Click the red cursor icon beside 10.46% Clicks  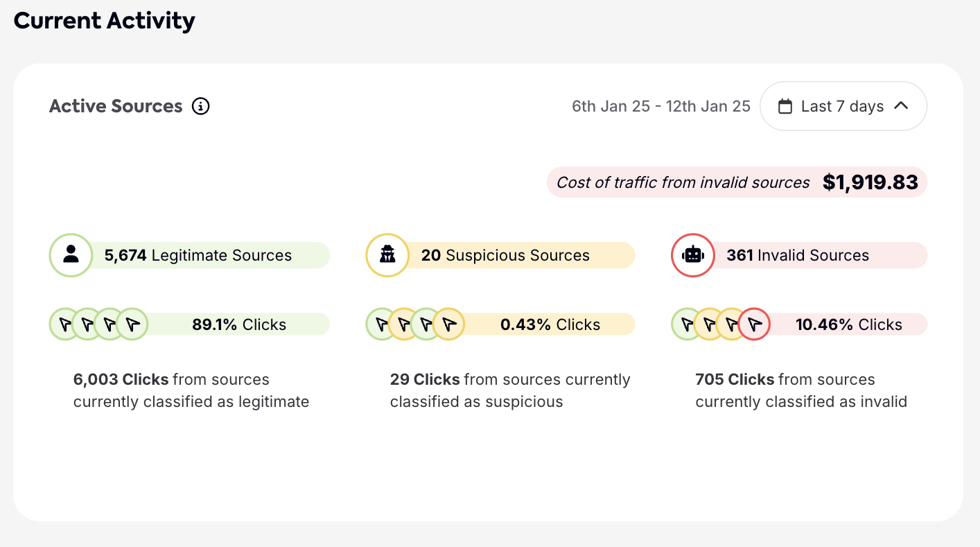coord(755,324)
